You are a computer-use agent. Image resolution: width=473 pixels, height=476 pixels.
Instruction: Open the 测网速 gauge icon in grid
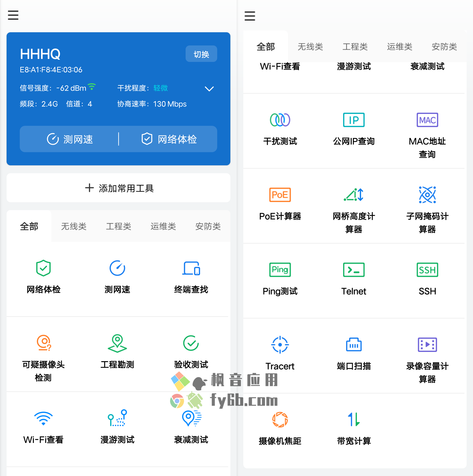pyautogui.click(x=117, y=268)
